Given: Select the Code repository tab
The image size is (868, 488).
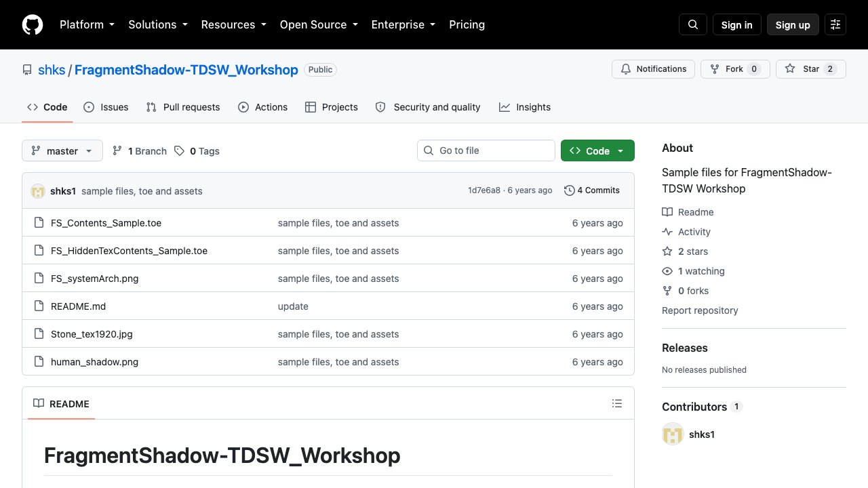Looking at the screenshot, I should (47, 107).
